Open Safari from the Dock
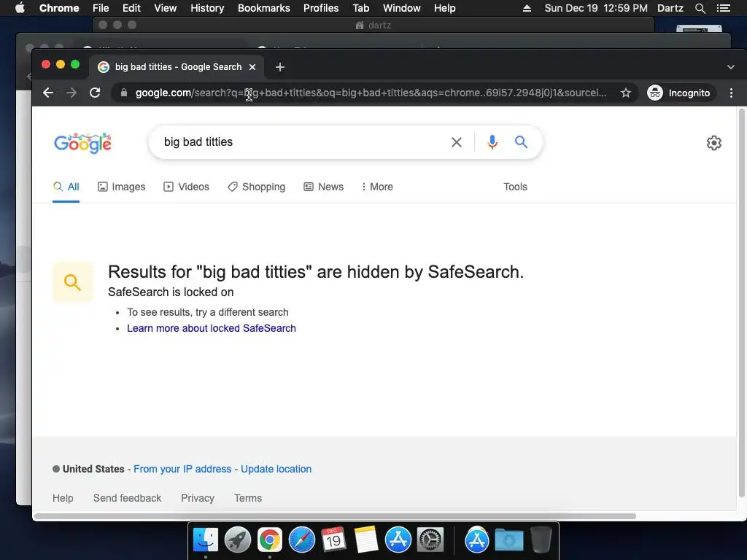747x560 pixels. [302, 540]
